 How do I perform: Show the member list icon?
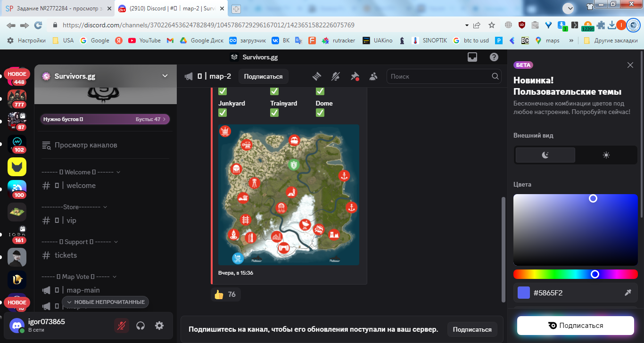pyautogui.click(x=373, y=76)
